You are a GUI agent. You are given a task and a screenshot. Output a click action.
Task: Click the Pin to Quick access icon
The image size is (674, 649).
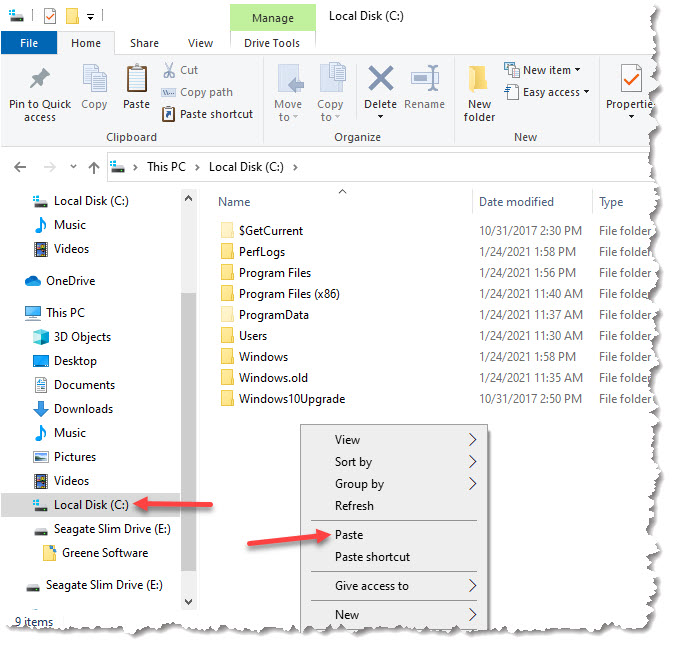(x=40, y=80)
